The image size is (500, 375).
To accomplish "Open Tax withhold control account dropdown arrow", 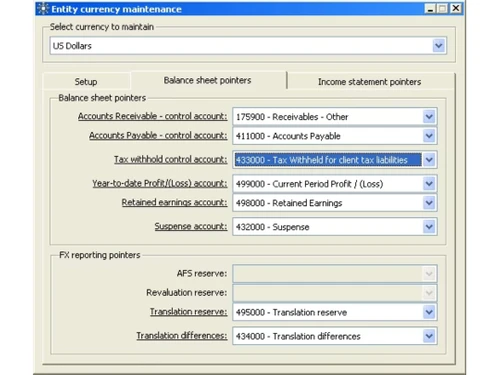I will click(429, 160).
